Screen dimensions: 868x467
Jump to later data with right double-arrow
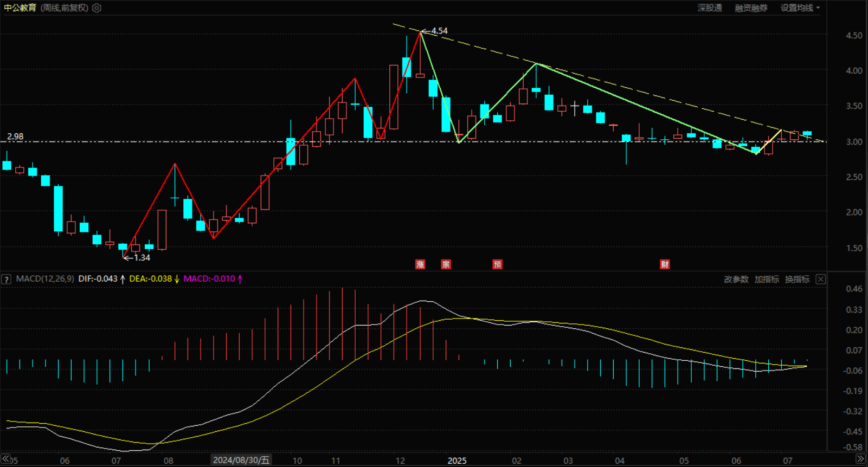click(x=860, y=459)
